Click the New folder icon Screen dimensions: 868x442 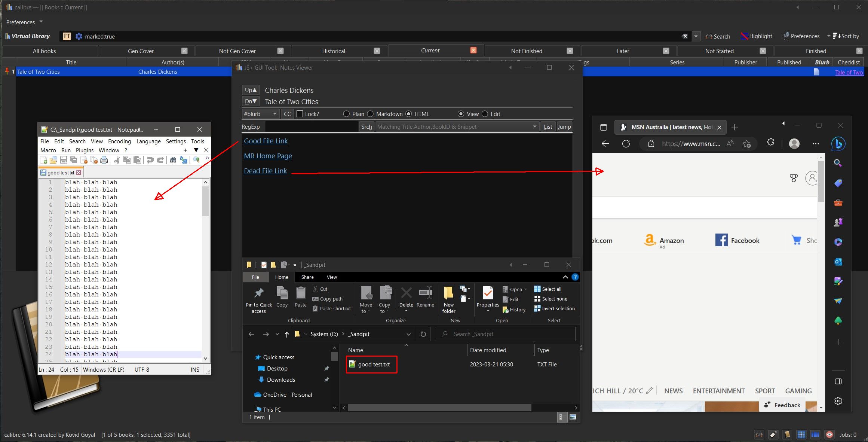(x=448, y=293)
